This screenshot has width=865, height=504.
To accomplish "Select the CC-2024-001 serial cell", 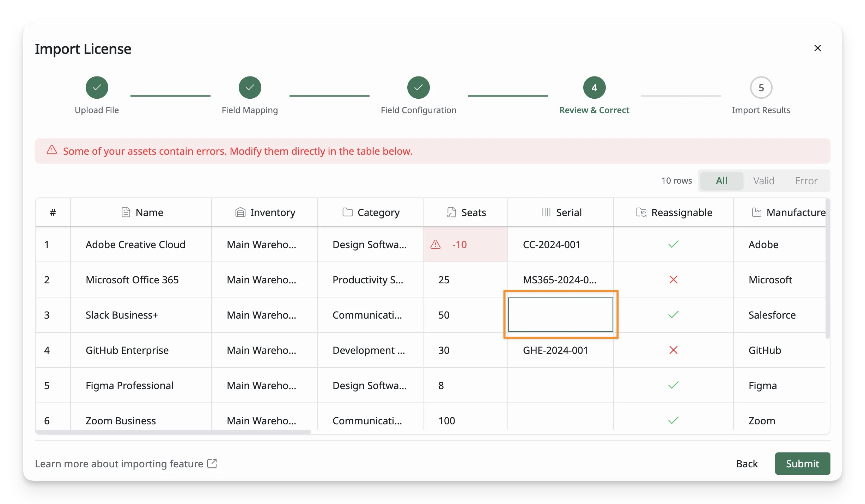I will tap(560, 244).
